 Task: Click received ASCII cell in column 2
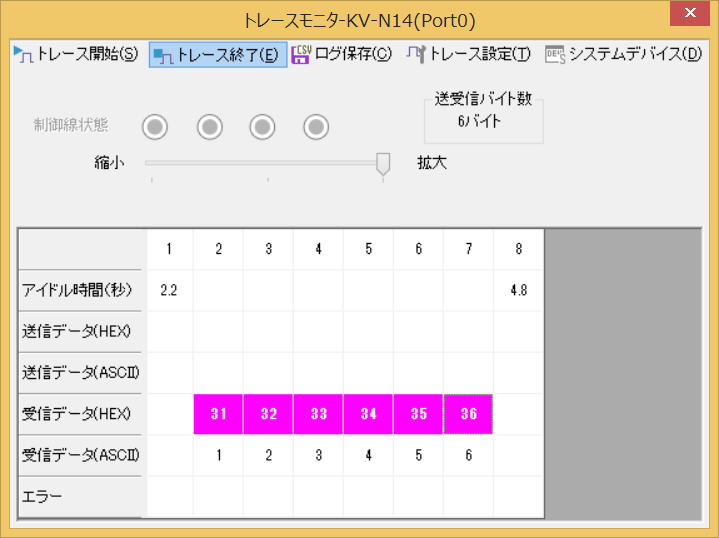pyautogui.click(x=218, y=455)
